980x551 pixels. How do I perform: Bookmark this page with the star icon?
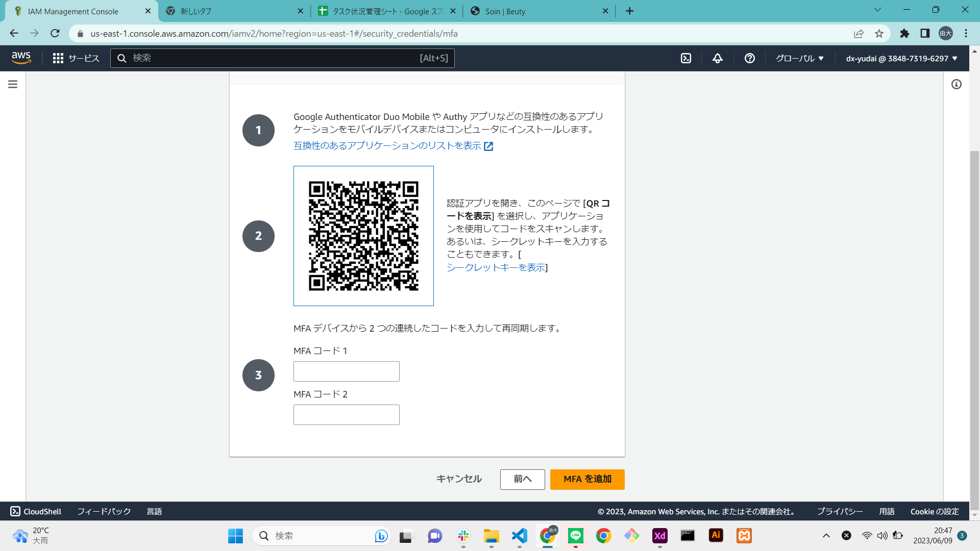[879, 34]
